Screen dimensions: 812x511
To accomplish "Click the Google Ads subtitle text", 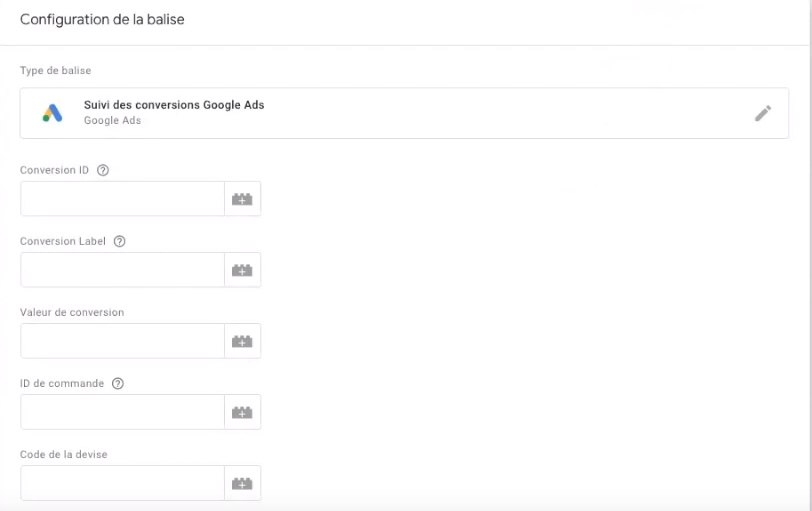I will coord(112,120).
